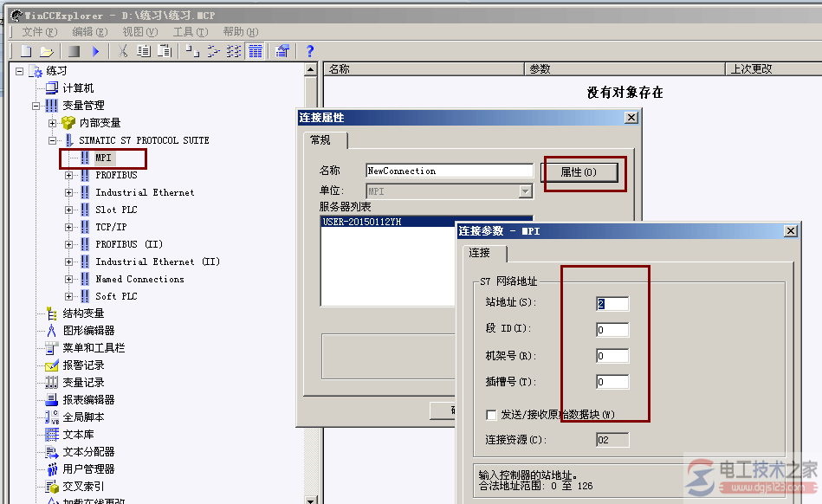Click the 站地址 input field

[x=612, y=304]
